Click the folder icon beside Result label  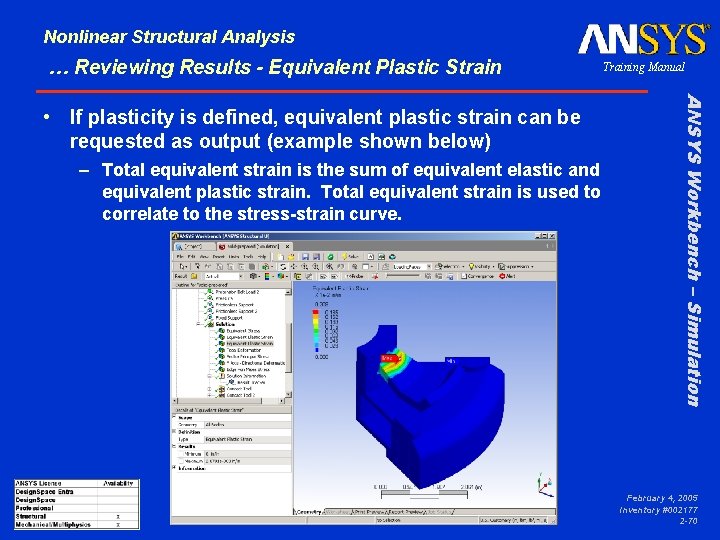[x=194, y=276]
